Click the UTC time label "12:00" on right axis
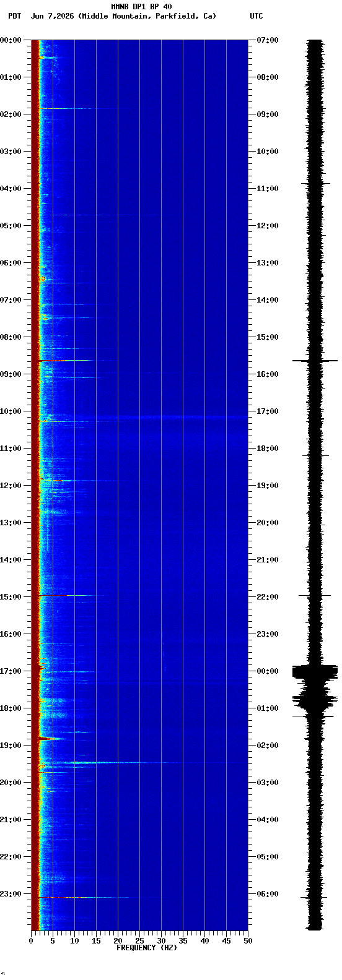342x980 pixels. [268, 226]
